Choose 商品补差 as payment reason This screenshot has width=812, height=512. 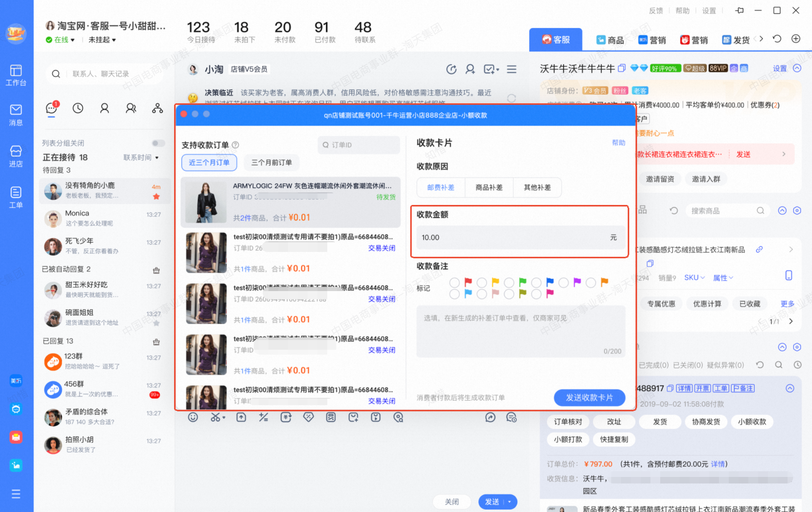[x=489, y=188]
